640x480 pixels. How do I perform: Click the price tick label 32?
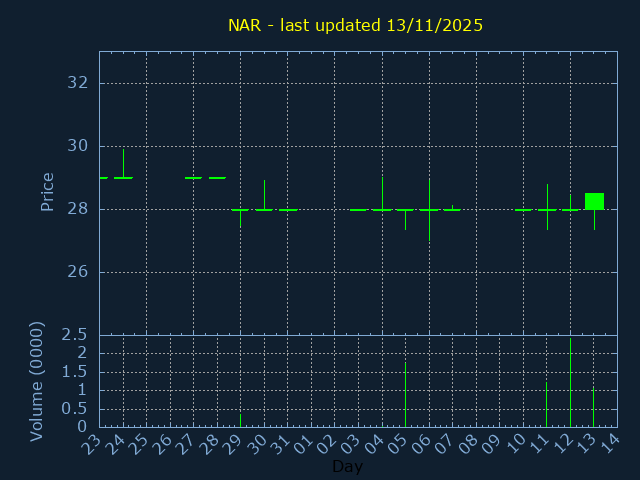(x=77, y=83)
